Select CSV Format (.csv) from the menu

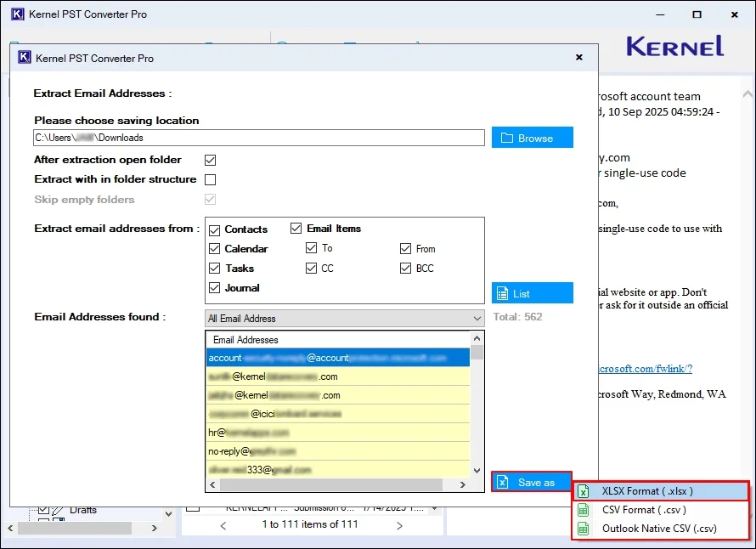pyautogui.click(x=643, y=510)
